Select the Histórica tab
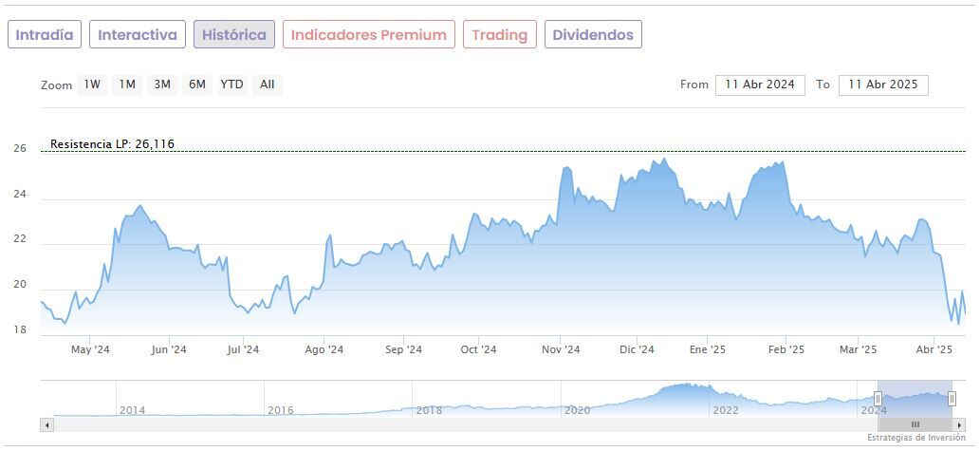Image resolution: width=980 pixels, height=451 pixels. 234,35
